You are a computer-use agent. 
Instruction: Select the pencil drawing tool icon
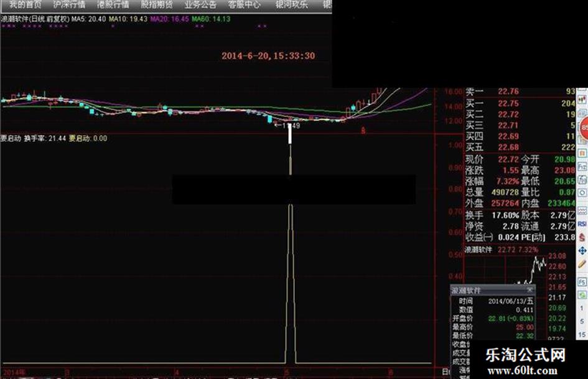(582, 264)
